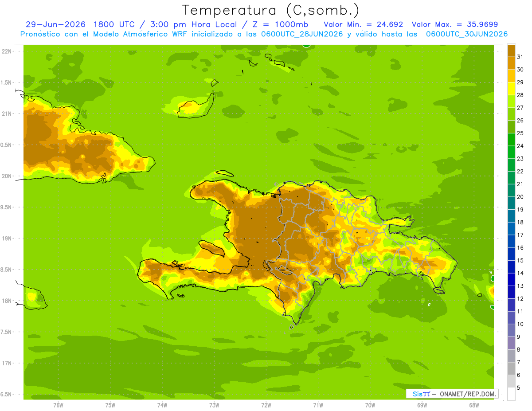The width and height of the screenshot is (532, 411).
Task: Click the '68W' longitude axis label
Action: (474, 405)
